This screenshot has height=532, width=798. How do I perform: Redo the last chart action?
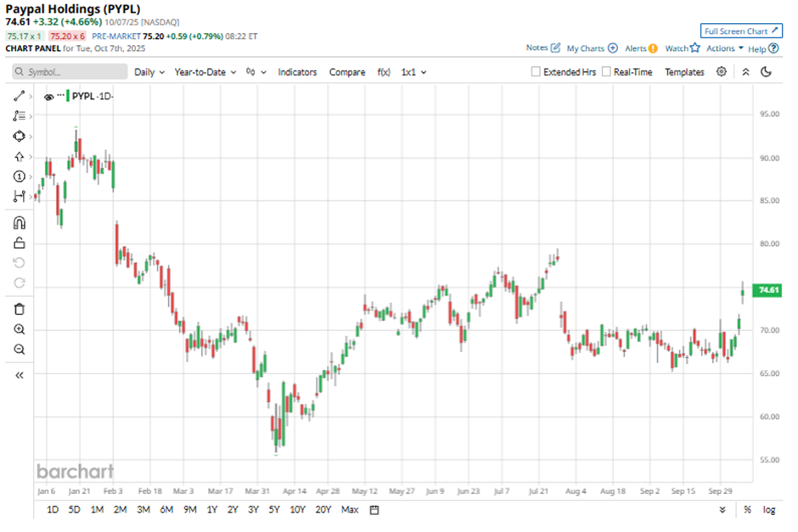click(19, 283)
